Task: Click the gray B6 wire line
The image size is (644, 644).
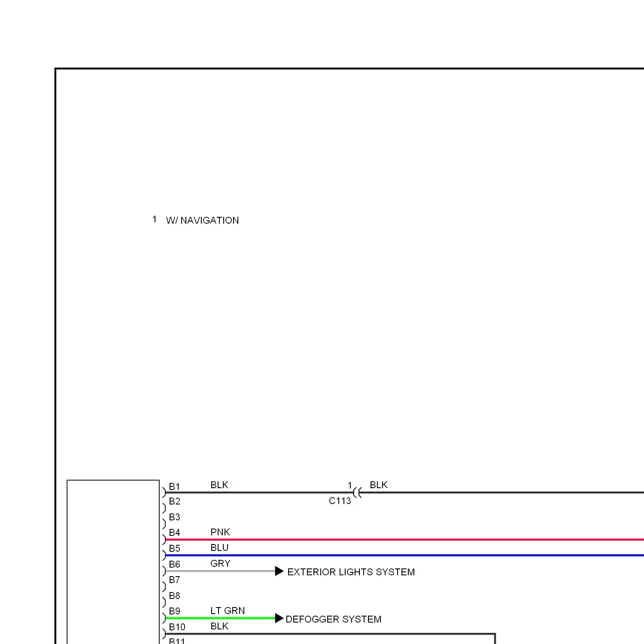Action: point(220,571)
